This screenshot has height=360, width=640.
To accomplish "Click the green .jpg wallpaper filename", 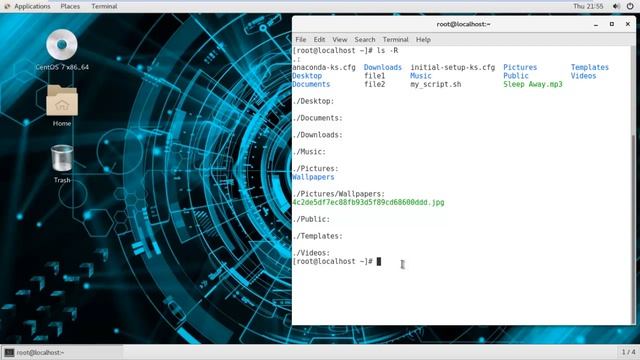I will [369, 202].
